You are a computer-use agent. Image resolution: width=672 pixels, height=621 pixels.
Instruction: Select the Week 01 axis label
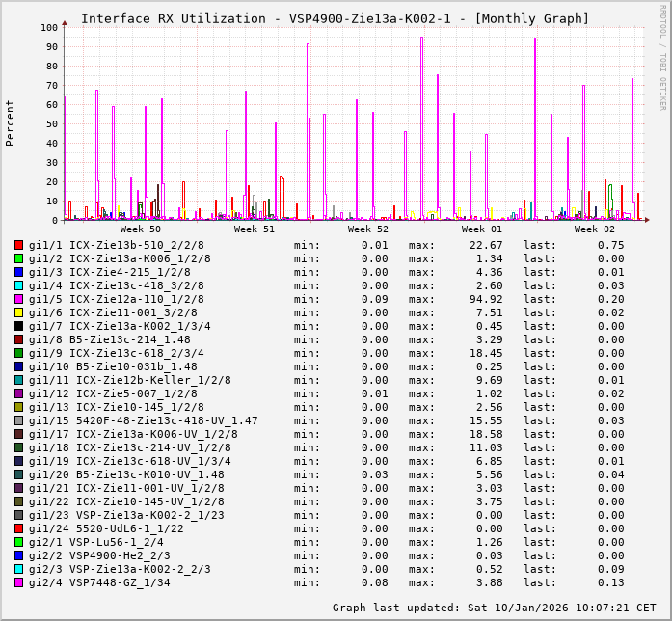(x=482, y=229)
